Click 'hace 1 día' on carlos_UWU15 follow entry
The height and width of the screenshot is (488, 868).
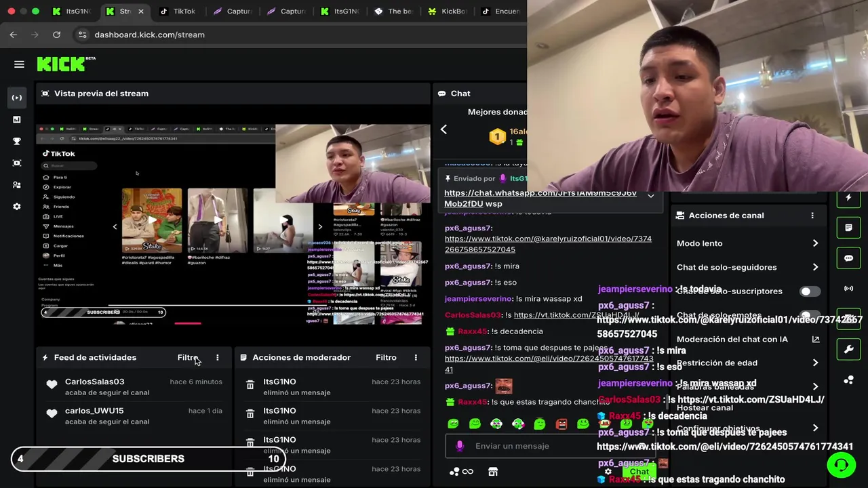tap(205, 411)
